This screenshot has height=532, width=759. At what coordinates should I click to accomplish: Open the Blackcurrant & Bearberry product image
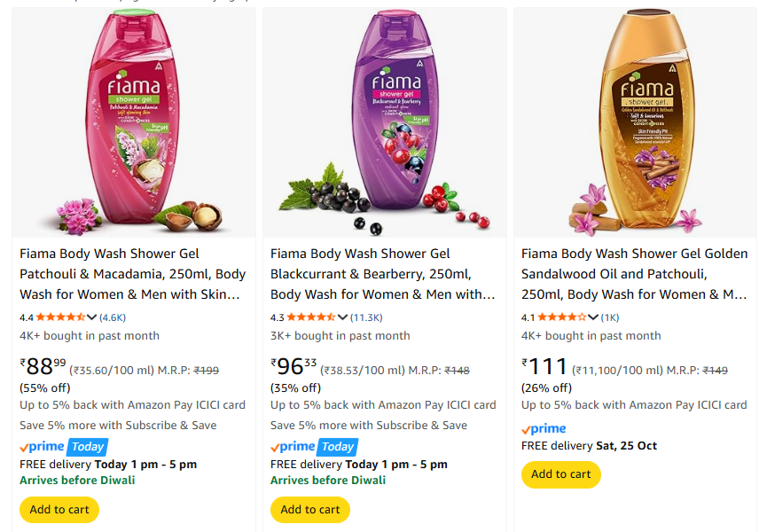tap(385, 124)
